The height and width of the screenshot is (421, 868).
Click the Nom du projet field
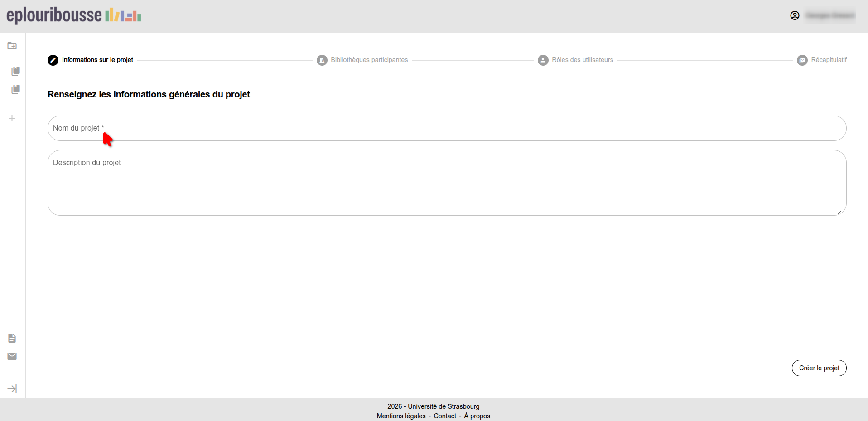click(x=447, y=128)
